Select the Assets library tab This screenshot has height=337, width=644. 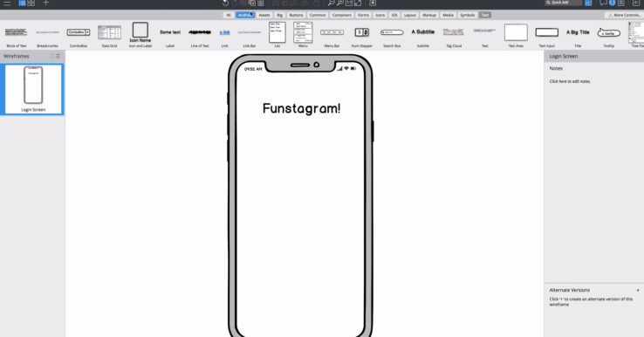264,15
